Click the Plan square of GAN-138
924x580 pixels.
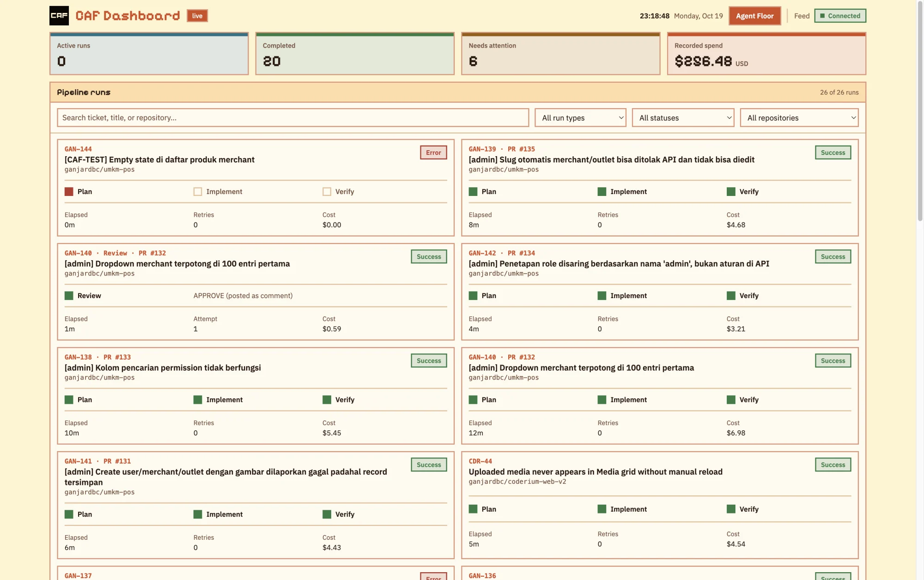tap(69, 400)
